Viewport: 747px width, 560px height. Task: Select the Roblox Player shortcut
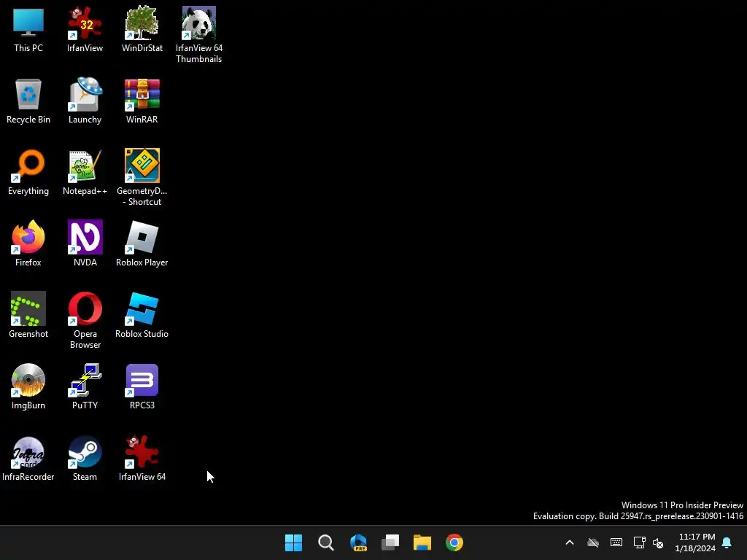tap(142, 244)
